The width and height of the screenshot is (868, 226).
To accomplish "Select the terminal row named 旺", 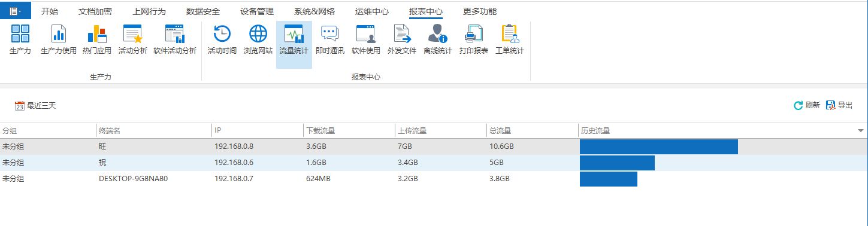I will [434, 146].
